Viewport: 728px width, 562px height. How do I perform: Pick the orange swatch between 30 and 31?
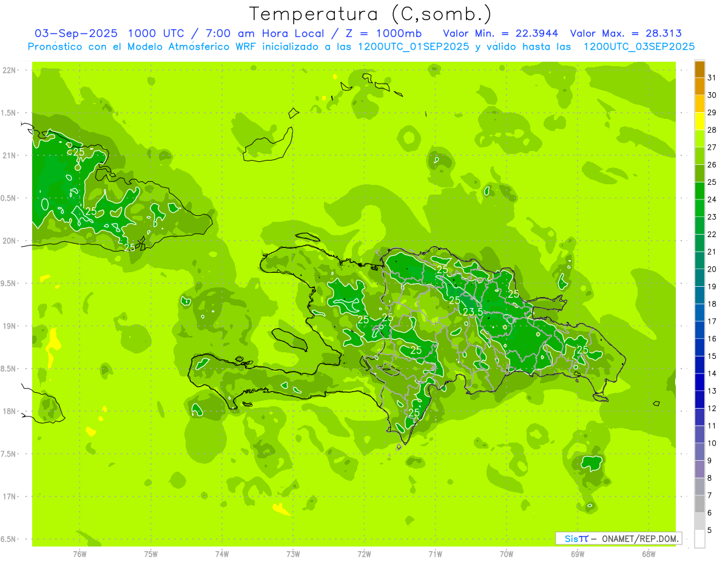point(699,86)
